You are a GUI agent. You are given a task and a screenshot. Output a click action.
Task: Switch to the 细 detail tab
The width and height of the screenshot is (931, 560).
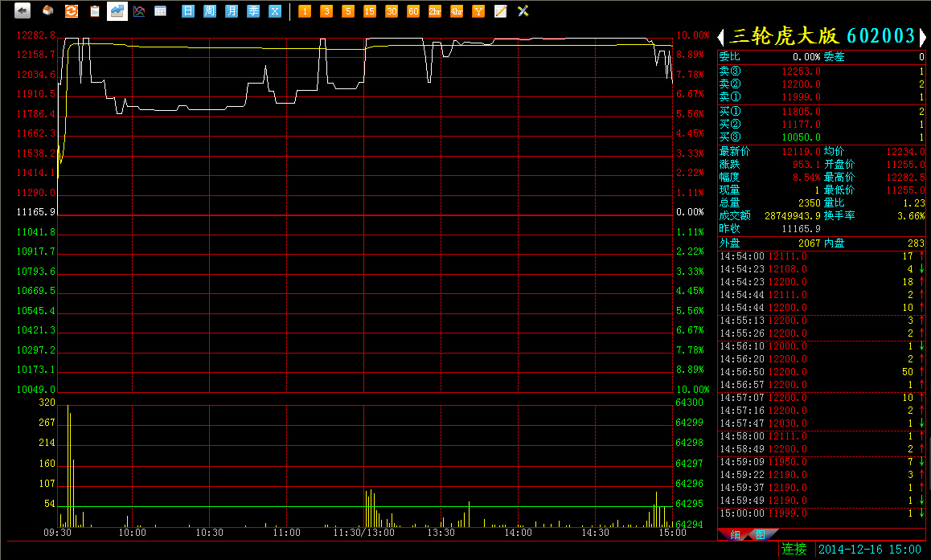tap(735, 534)
